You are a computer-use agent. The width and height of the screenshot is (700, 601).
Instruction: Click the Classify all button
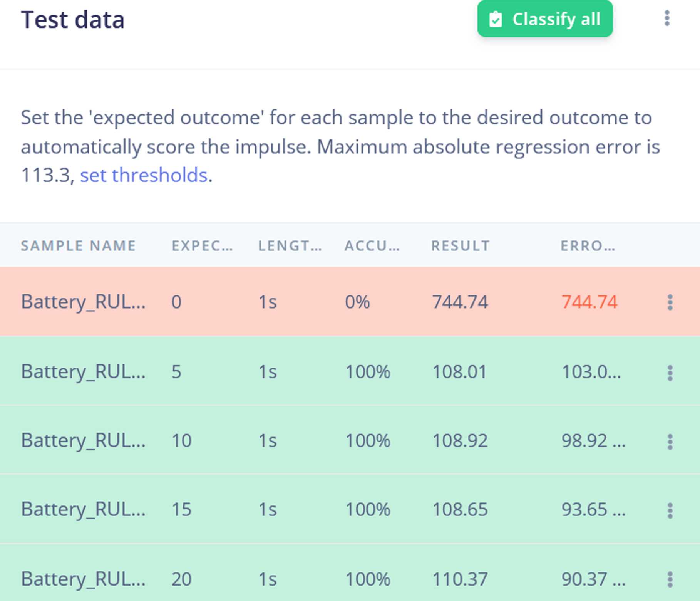545,19
